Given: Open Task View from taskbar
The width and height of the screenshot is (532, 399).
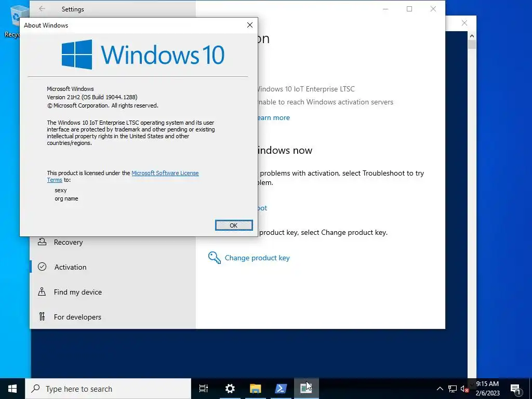Looking at the screenshot, I should [204, 389].
